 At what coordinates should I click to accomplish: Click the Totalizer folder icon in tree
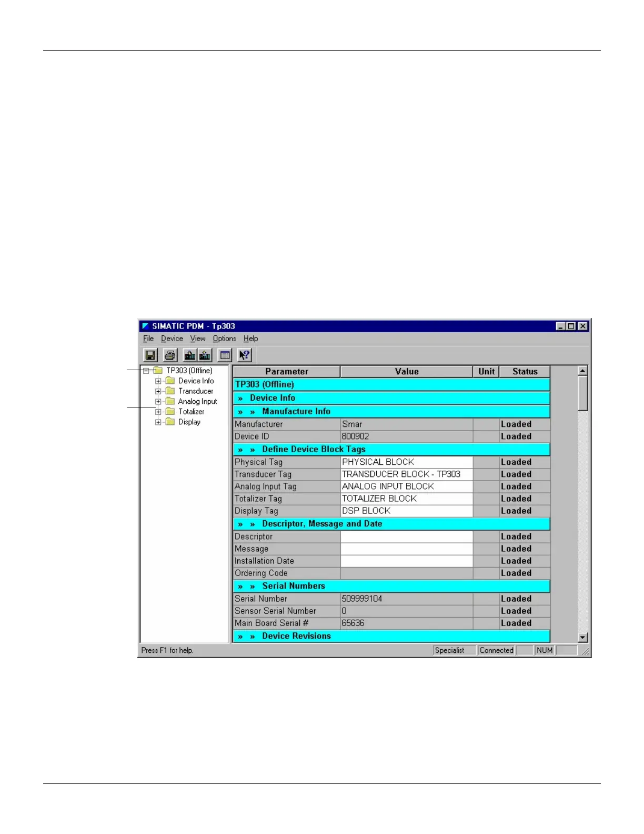point(170,412)
